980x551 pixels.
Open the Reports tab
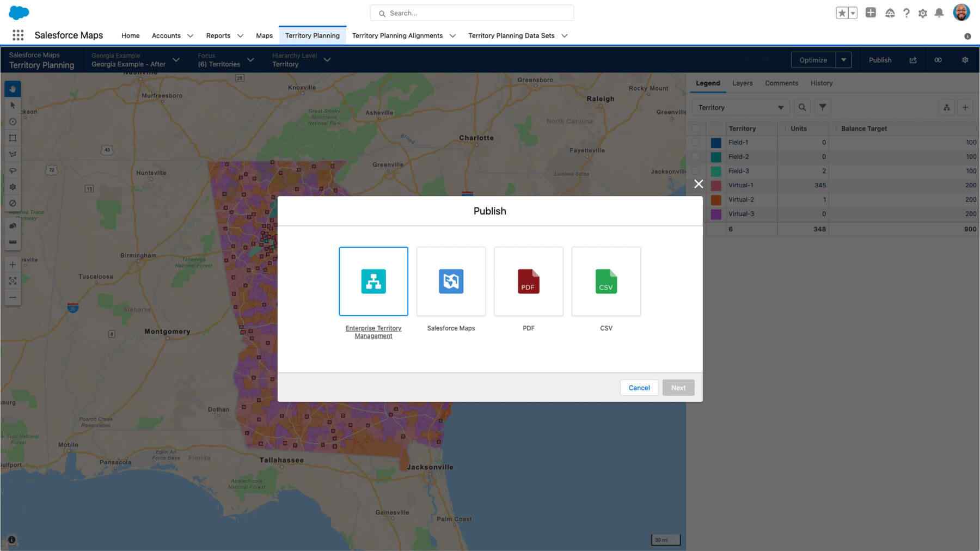(x=218, y=35)
